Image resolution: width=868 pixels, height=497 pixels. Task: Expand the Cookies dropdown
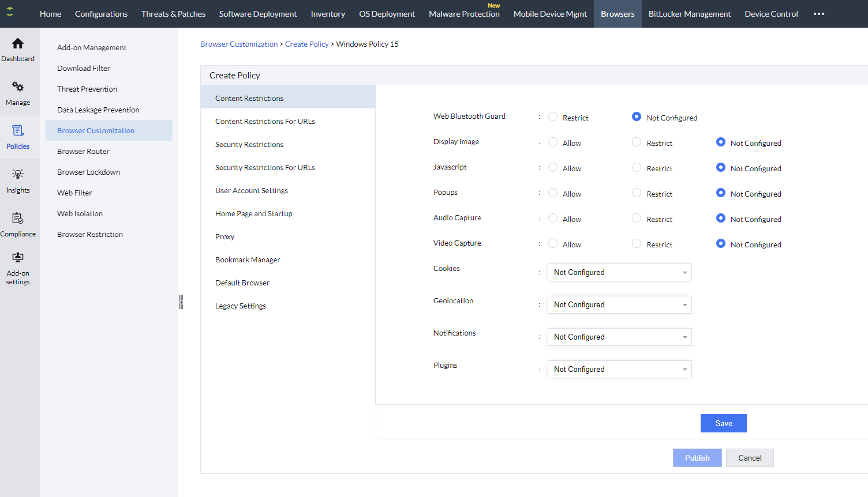(x=619, y=273)
